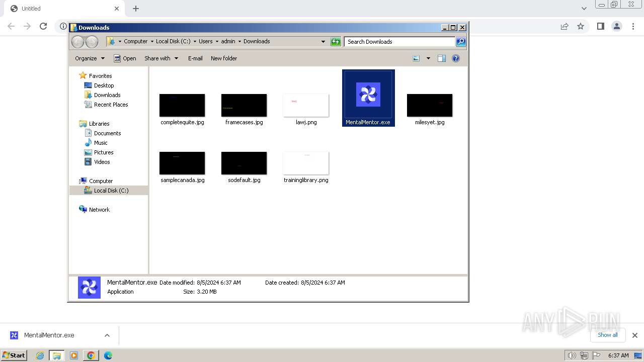Screen dimensions: 644x362
Task: Refresh the Downloads folder address bar
Action: pos(336,42)
